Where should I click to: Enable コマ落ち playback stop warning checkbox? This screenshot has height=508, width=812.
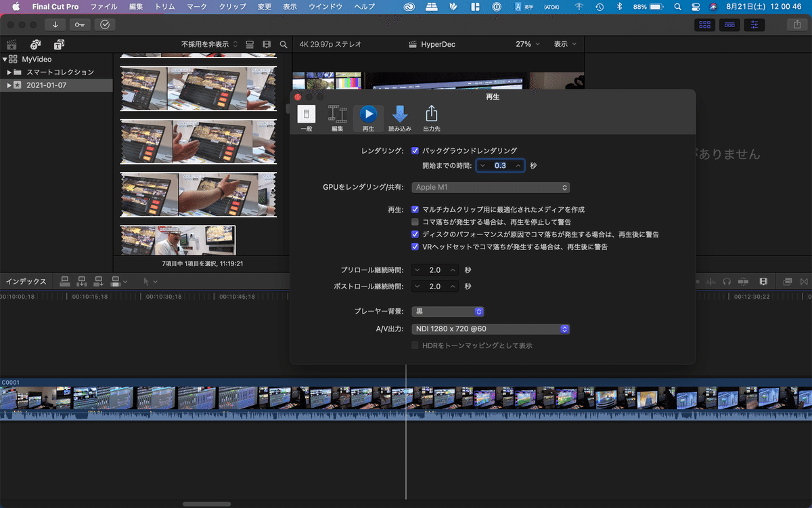415,222
